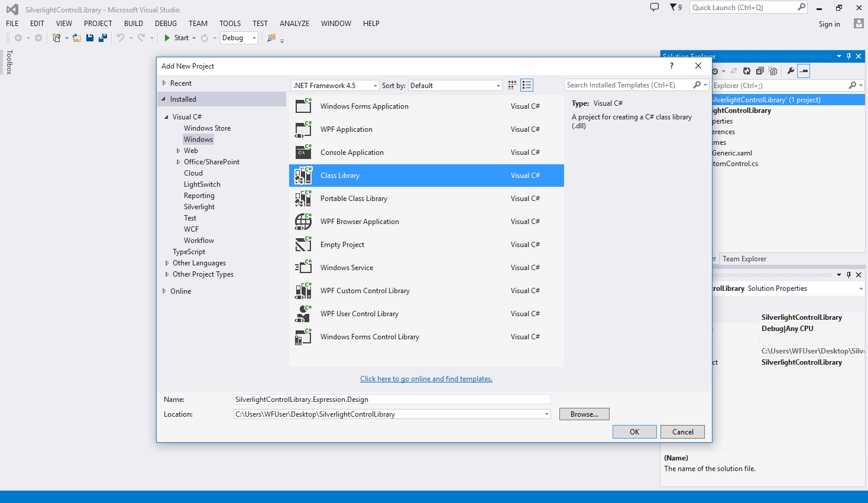Click the Browse... button

tap(584, 414)
